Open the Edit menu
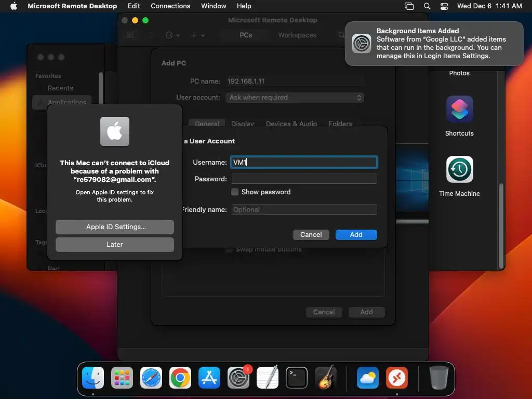 [x=134, y=6]
